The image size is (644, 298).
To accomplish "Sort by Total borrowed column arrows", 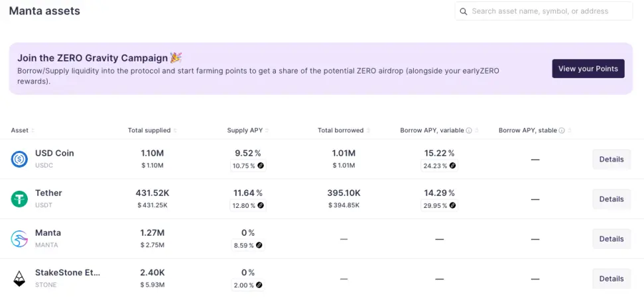I will 368,130.
